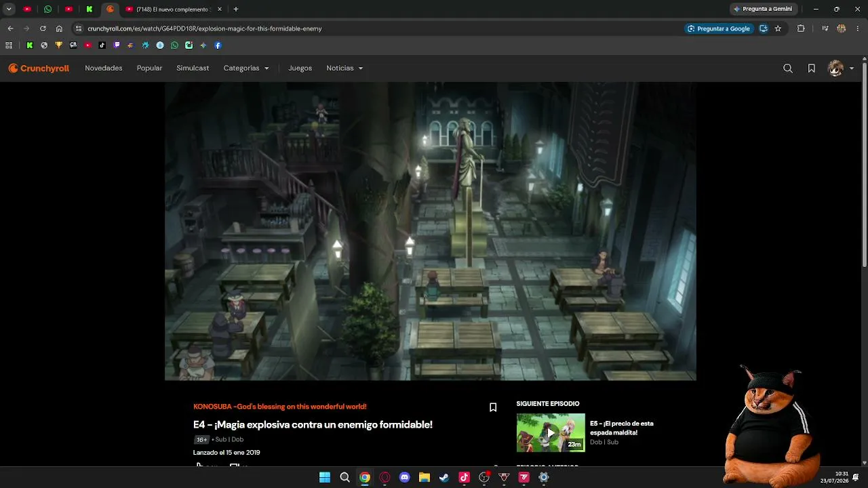The width and height of the screenshot is (868, 488).
Task: Close the '(7148) El nuevo complemento' tab
Action: pos(220,9)
